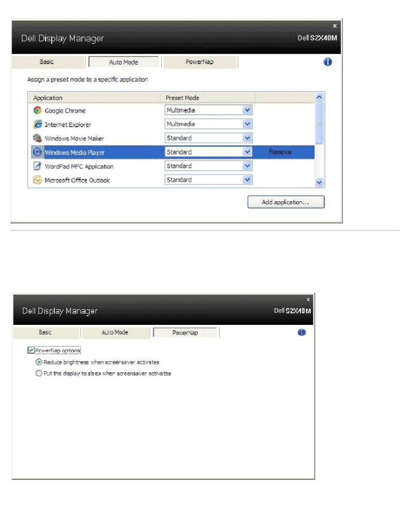Open info icon in Auto Mode window

point(327,62)
